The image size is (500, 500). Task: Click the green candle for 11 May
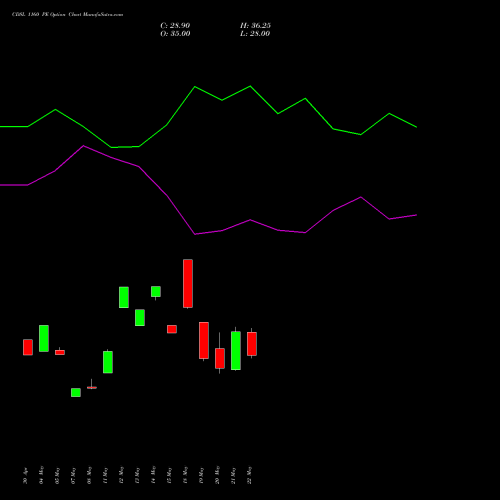point(108,362)
